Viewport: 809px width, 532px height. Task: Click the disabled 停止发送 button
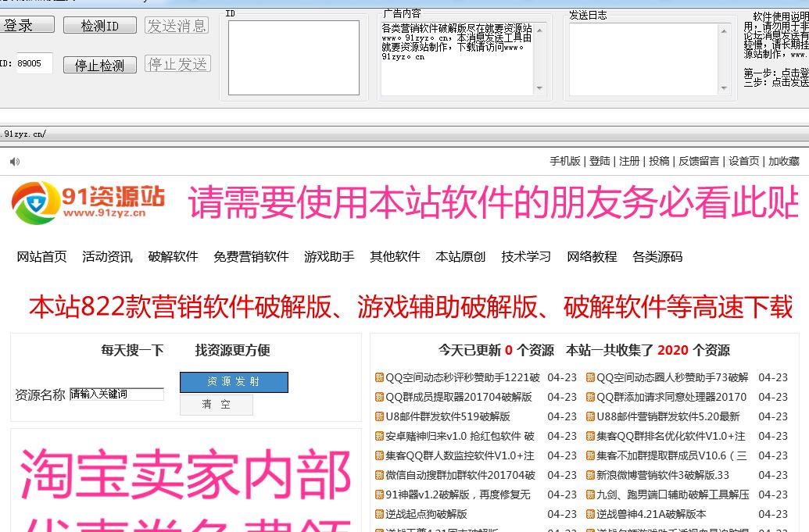pos(177,64)
